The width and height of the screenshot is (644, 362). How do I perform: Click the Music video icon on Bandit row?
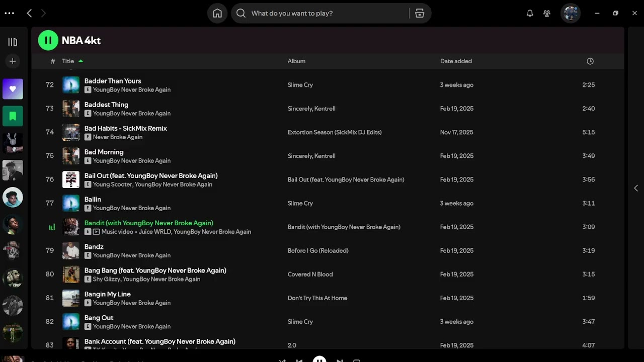click(96, 232)
